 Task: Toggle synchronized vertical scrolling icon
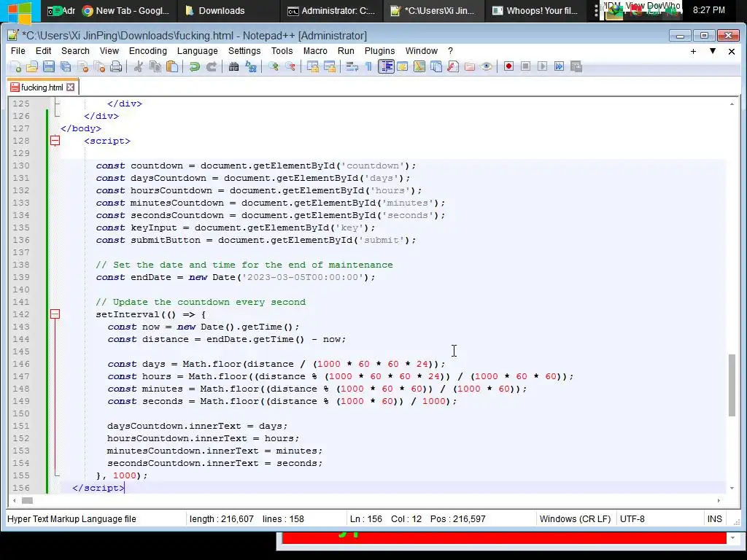click(x=312, y=66)
